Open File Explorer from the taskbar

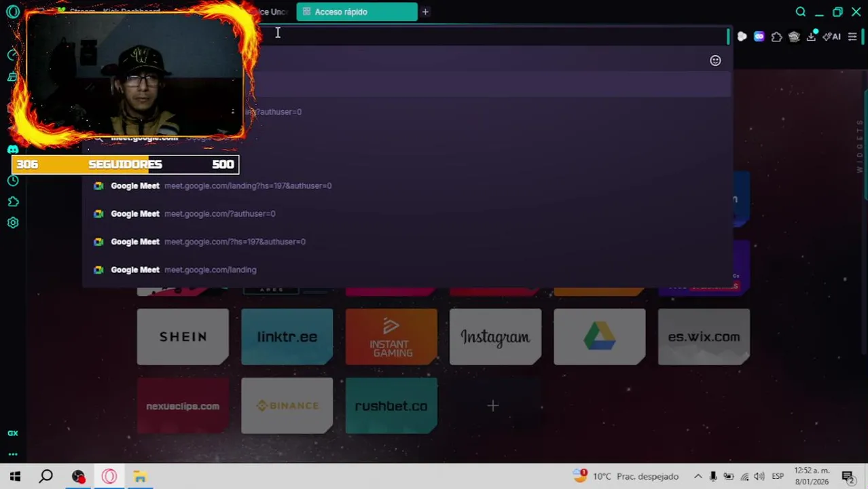point(140,476)
